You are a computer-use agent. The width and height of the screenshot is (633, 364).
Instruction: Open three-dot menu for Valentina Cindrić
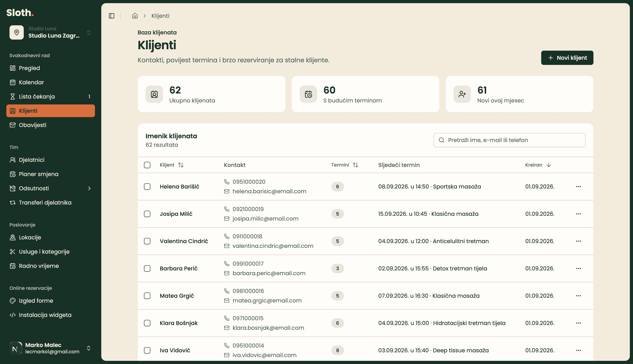pyautogui.click(x=578, y=241)
